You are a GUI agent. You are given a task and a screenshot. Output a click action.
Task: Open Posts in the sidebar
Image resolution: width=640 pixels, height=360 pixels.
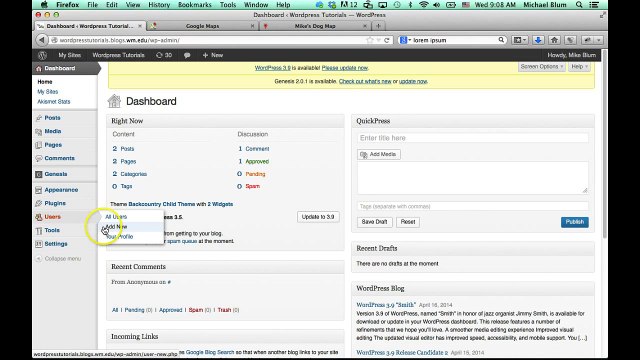click(x=52, y=118)
